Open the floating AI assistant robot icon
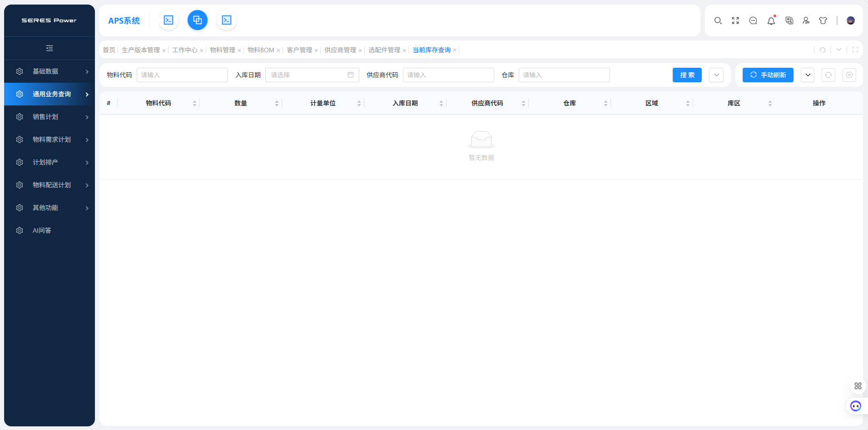The width and height of the screenshot is (868, 430). (856, 406)
